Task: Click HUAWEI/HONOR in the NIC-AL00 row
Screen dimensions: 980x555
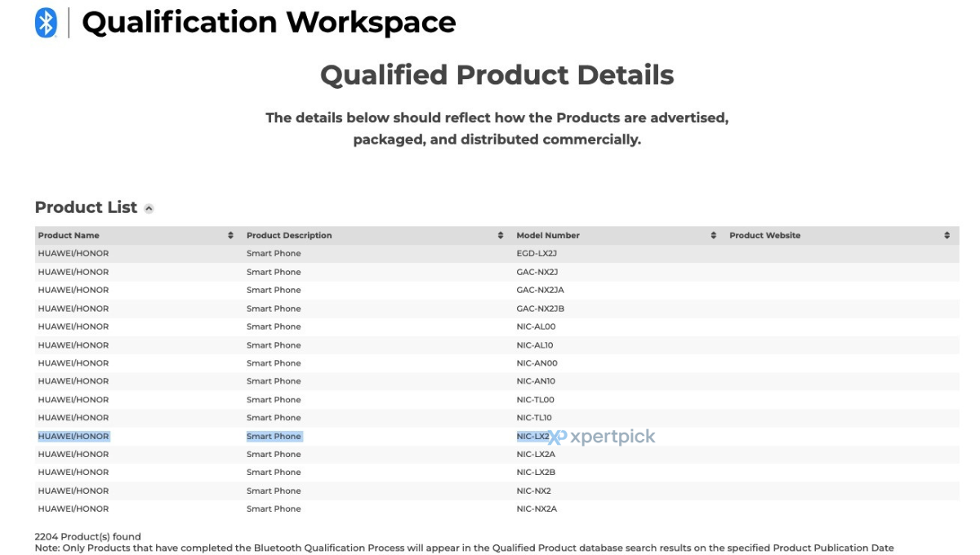Action: (73, 326)
